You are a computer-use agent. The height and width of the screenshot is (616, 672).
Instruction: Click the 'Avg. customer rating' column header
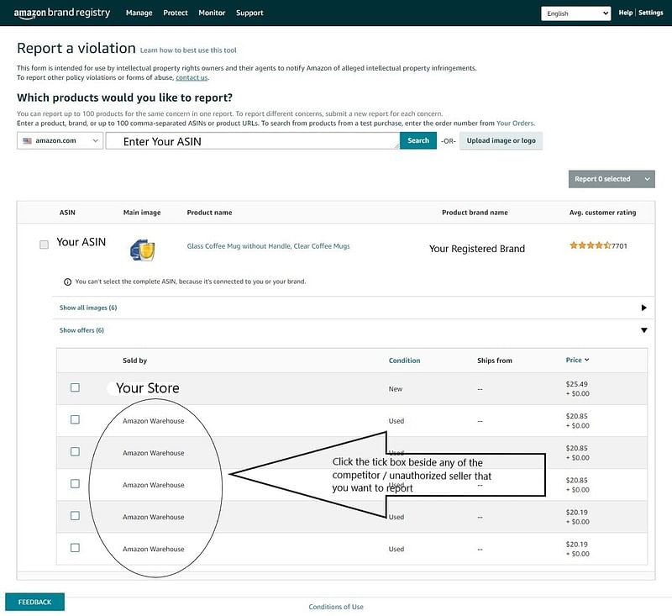click(x=602, y=212)
